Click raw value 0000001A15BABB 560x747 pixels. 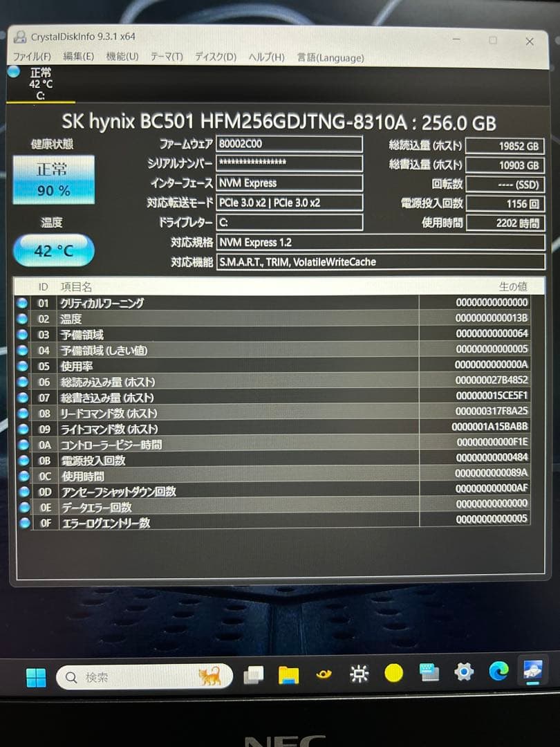[x=490, y=426]
